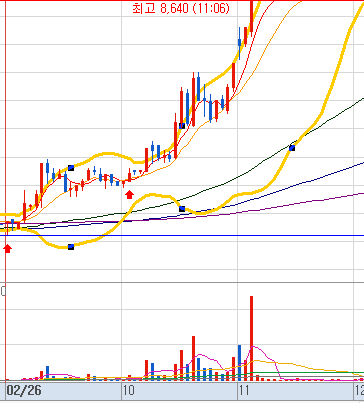This screenshot has height=403, width=364.
Task: Select the tall blue volume bar at 11 o'clock
Action: pos(239,363)
